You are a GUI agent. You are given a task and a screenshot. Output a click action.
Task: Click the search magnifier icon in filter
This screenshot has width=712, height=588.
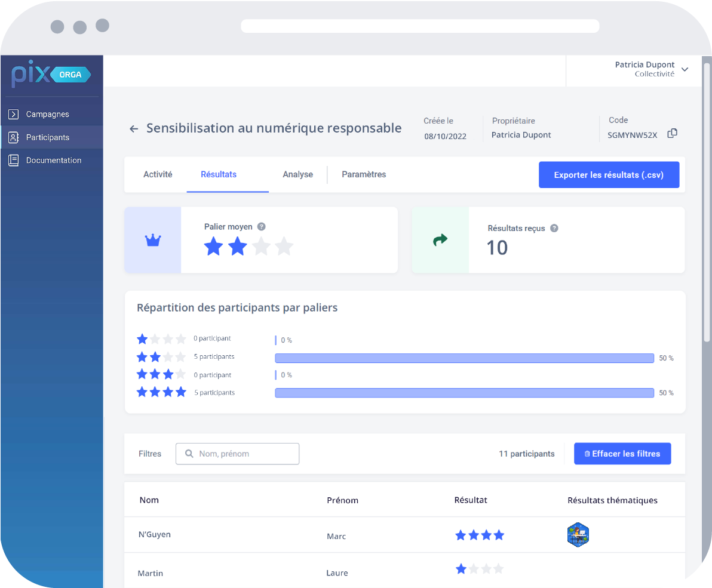189,454
